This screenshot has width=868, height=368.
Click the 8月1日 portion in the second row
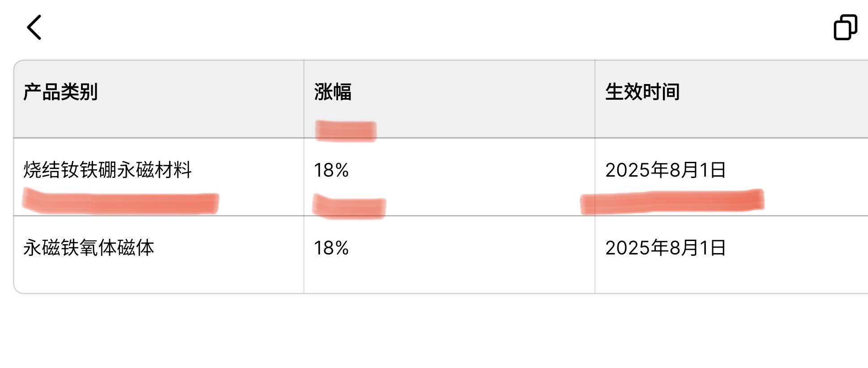pos(698,248)
